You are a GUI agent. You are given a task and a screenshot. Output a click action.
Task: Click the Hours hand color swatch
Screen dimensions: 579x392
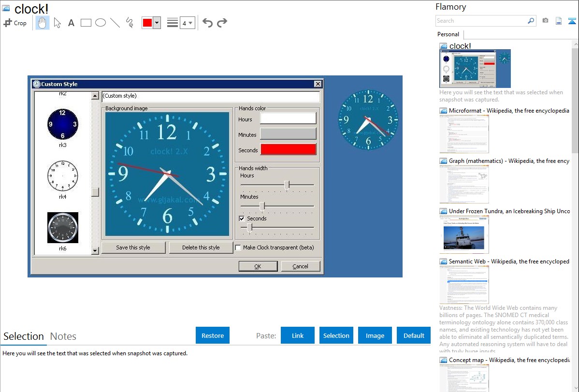tap(288, 118)
